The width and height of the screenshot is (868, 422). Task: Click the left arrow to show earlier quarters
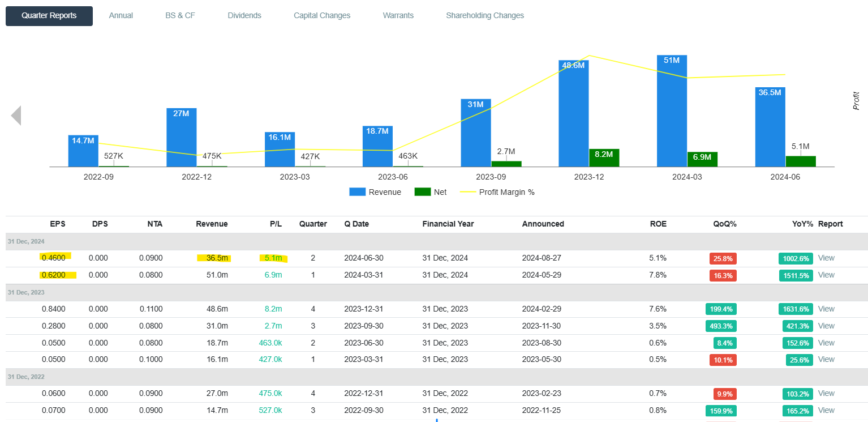coord(16,116)
